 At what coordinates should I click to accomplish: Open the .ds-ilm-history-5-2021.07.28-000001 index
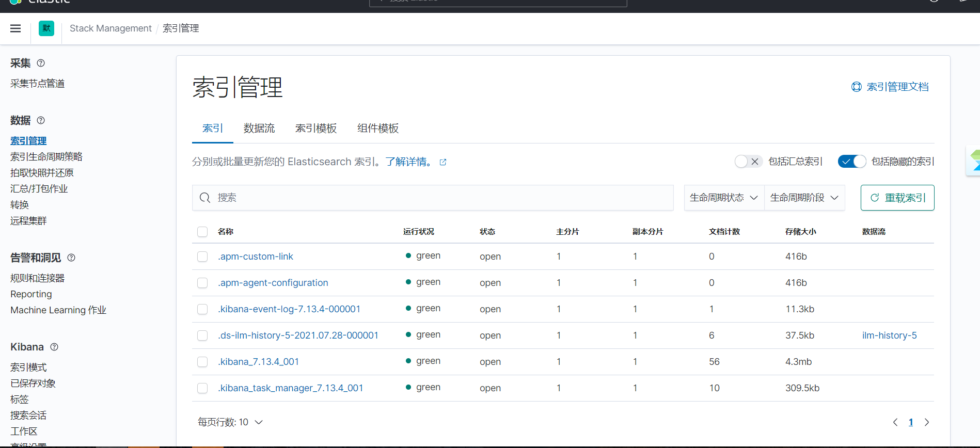click(298, 335)
